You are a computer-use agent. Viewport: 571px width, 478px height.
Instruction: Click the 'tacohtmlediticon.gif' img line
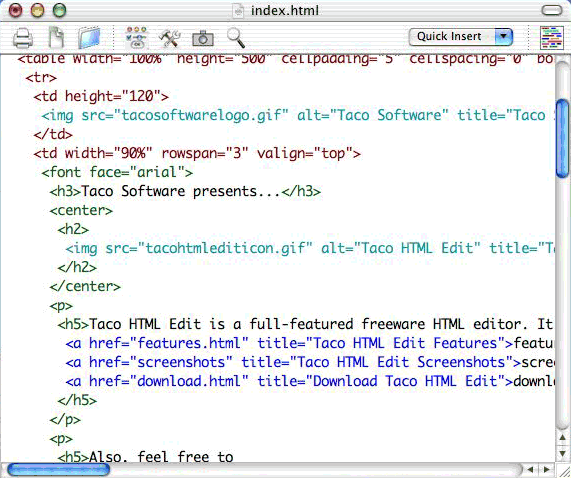(x=310, y=248)
